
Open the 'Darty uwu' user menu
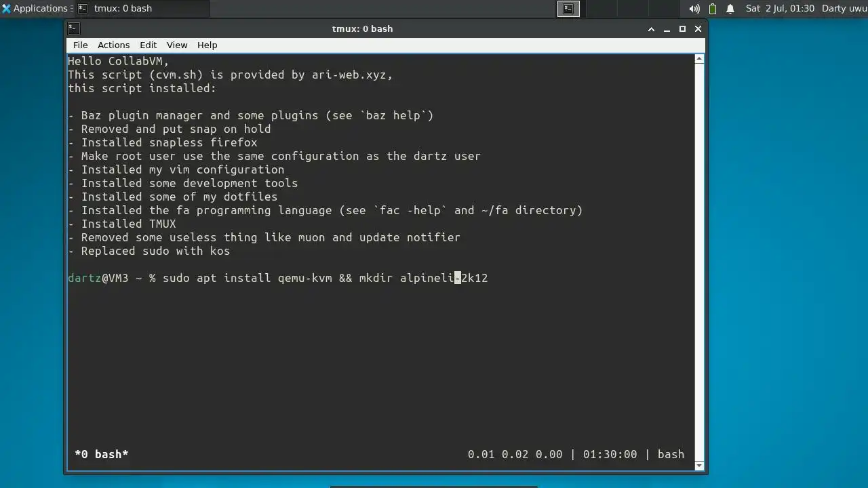click(844, 9)
